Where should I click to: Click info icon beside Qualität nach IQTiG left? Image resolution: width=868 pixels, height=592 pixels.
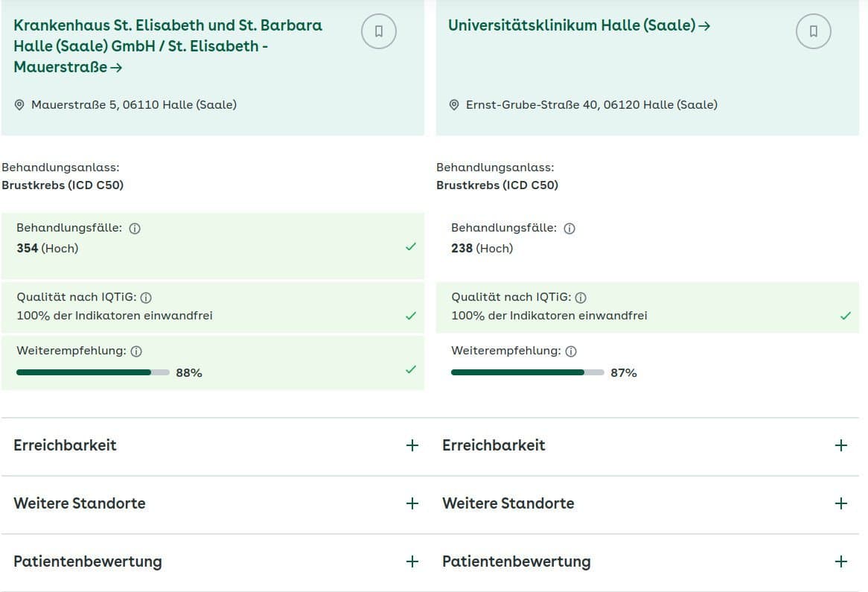tap(146, 297)
